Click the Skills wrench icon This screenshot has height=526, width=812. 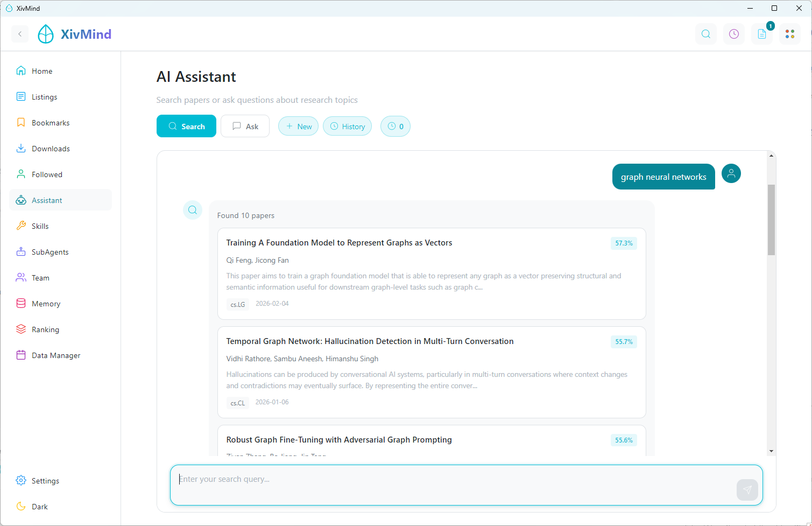point(21,226)
